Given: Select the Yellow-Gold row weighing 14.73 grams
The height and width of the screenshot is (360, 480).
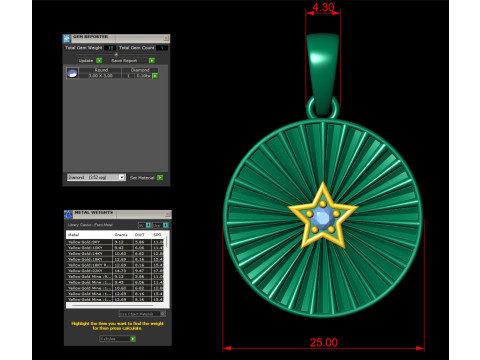Looking at the screenshot, I should coord(115,271).
